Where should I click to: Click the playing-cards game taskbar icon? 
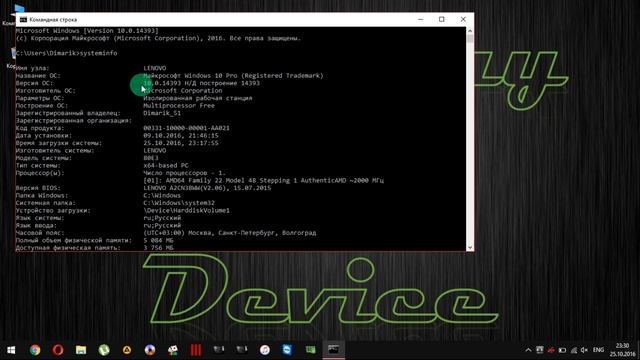pos(173,350)
